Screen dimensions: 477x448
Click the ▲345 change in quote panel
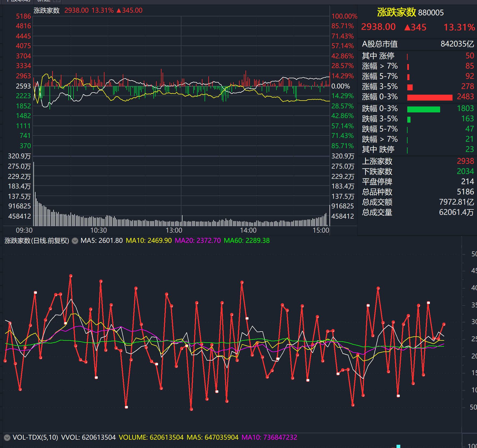click(415, 27)
